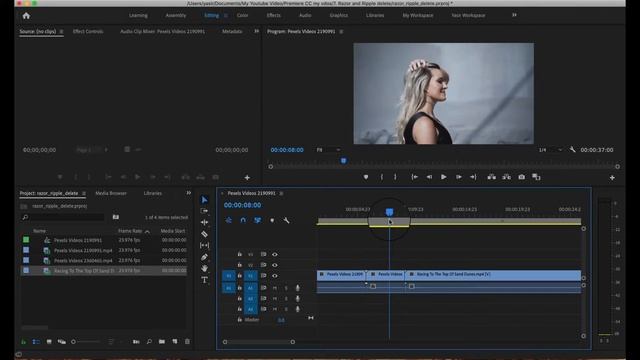Expand workspace overflow chevrons
The width and height of the screenshot is (640, 360).
pos(514,15)
